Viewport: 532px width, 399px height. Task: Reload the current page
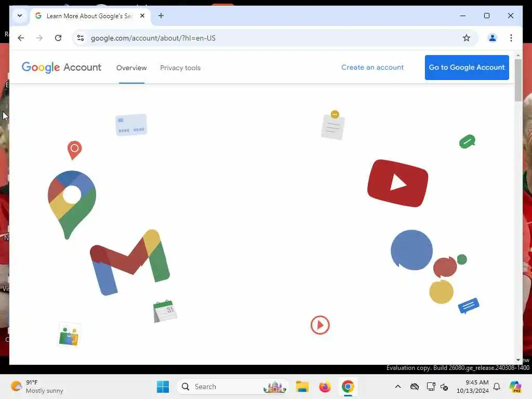point(58,38)
